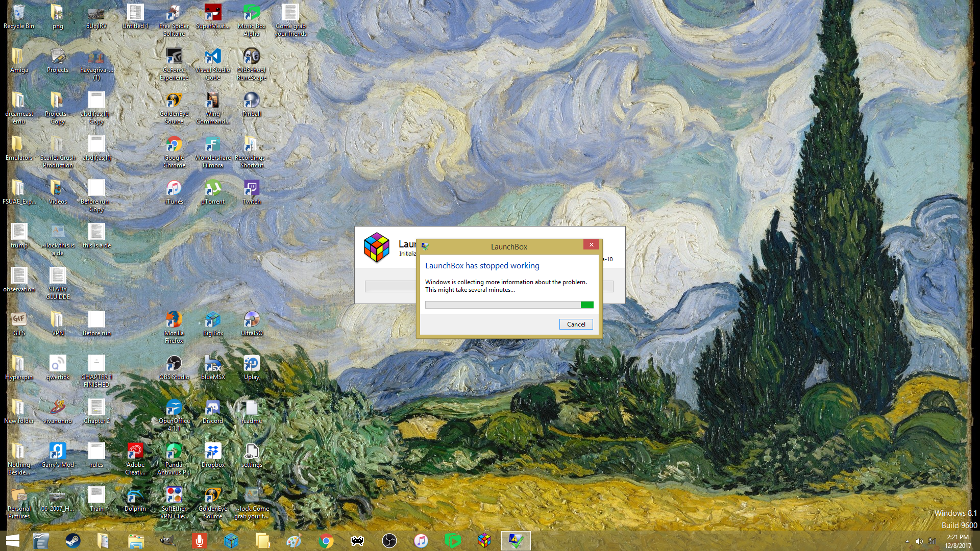Open GIMP from the taskbar
980x551 pixels.
(x=167, y=541)
